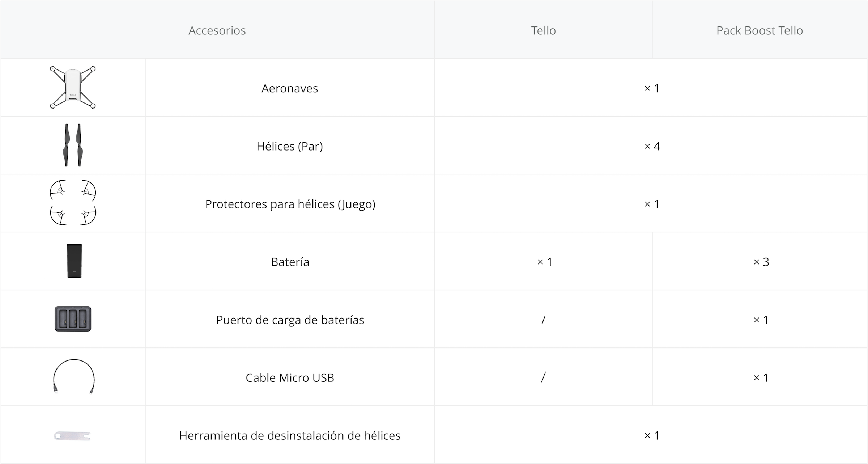868x464 pixels.
Task: Click Puerto de carga de baterías text
Action: [290, 320]
